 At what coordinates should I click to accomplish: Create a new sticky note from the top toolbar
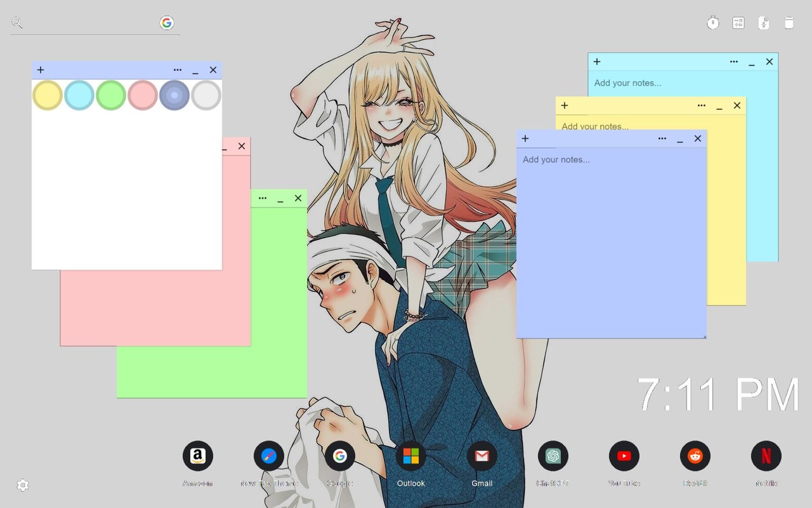[764, 23]
